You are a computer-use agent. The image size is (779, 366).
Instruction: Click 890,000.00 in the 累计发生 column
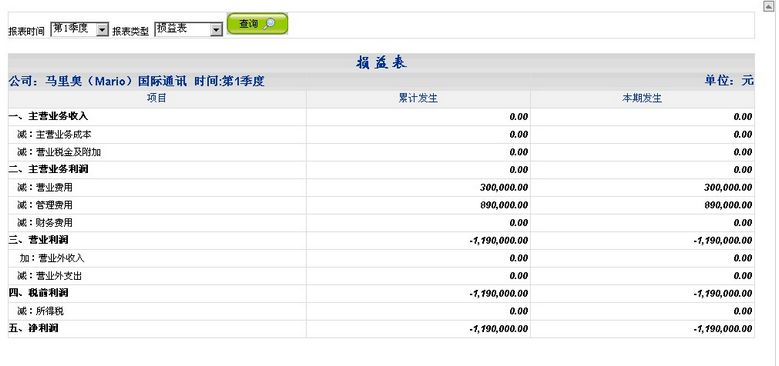click(x=504, y=205)
